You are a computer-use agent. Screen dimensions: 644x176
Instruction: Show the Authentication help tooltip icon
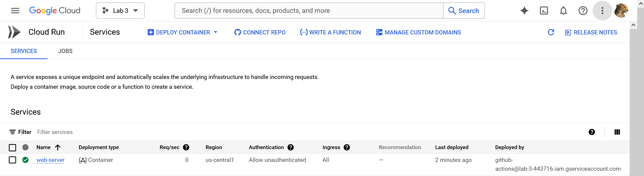pos(291,147)
